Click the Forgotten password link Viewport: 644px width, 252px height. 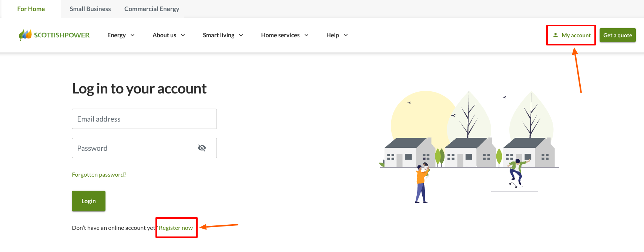coord(99,174)
